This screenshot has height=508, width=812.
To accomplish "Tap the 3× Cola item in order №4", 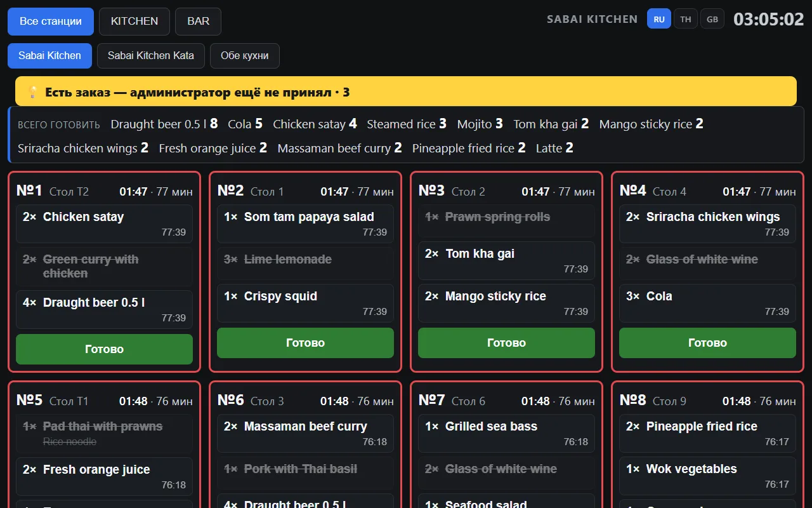I will point(707,303).
